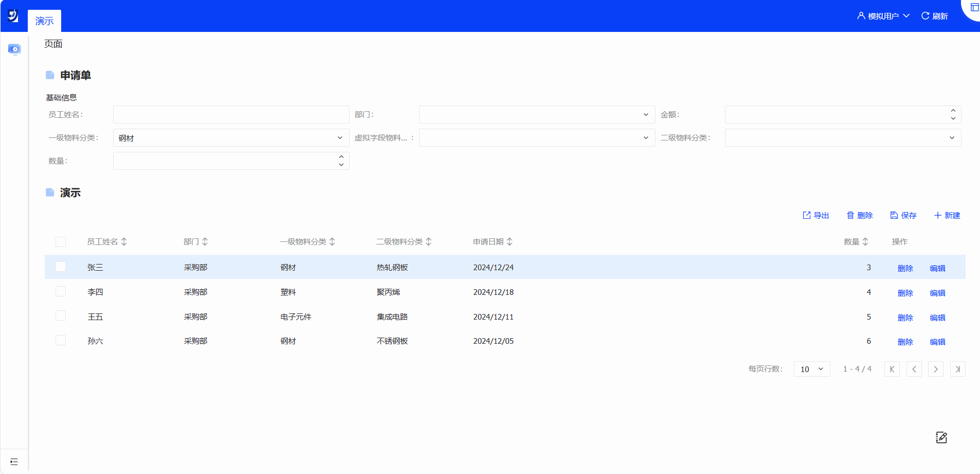This screenshot has width=980, height=474.
Task: Go to previous page of table
Action: (x=914, y=369)
